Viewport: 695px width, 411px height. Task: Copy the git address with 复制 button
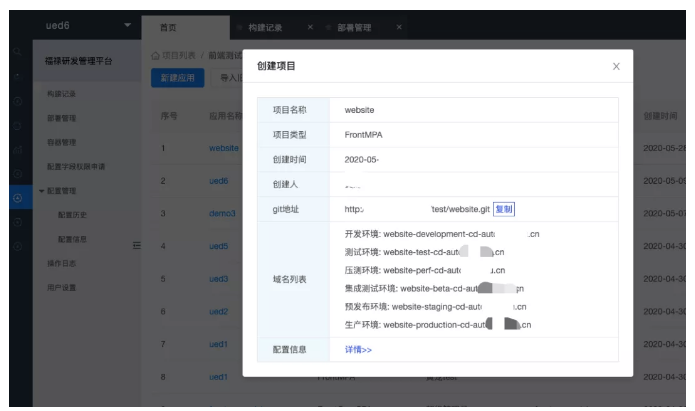tap(504, 209)
